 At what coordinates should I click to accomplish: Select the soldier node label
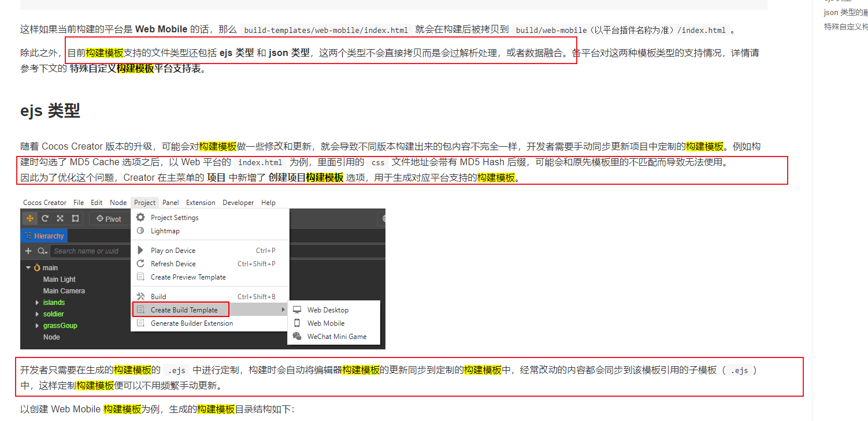coord(54,314)
